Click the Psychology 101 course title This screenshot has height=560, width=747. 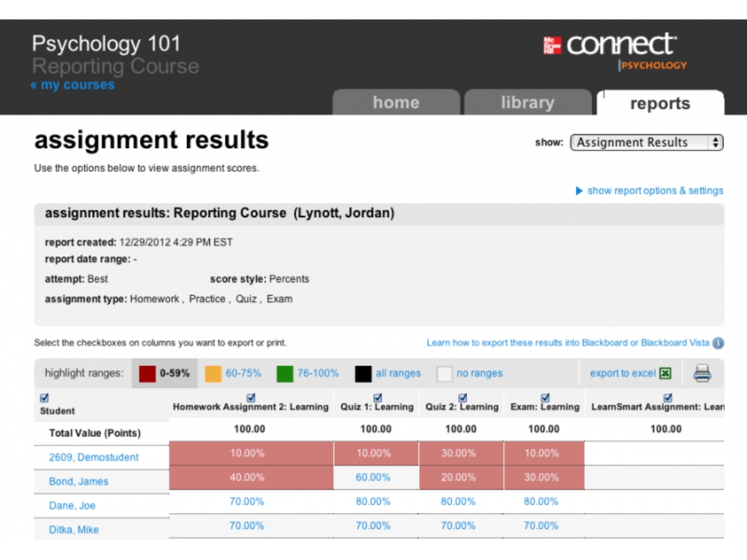click(106, 44)
